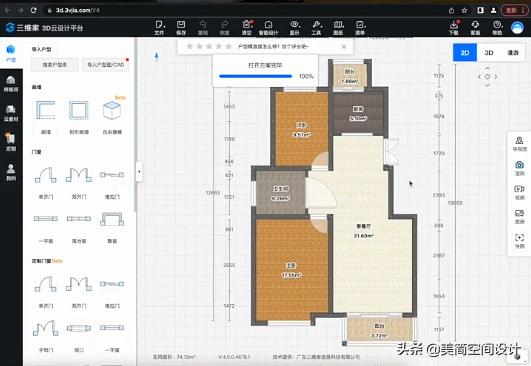Click the download icon in the top bar

[x=454, y=27]
